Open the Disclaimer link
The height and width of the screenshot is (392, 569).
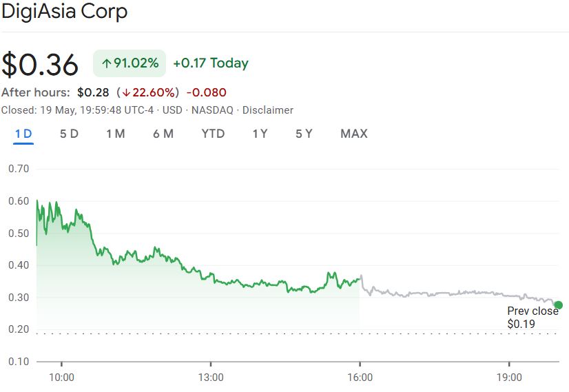coord(268,110)
